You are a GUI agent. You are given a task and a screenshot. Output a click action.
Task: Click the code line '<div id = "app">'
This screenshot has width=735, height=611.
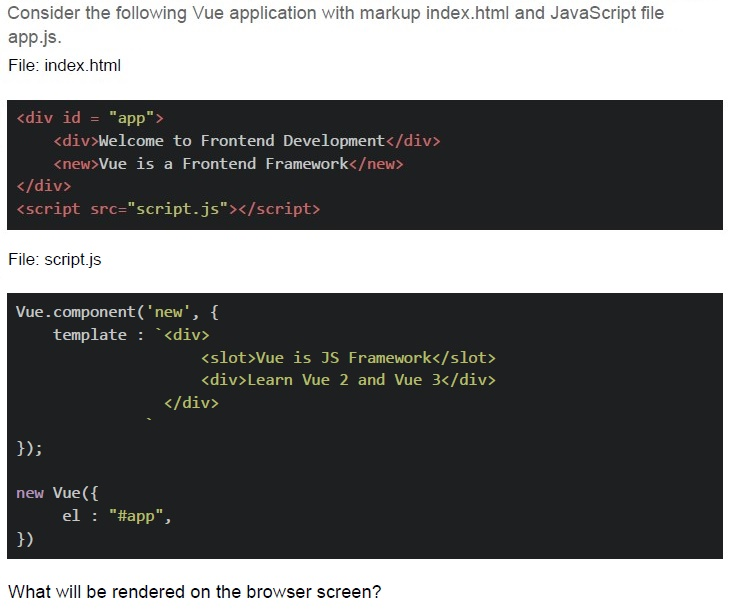[x=90, y=118]
